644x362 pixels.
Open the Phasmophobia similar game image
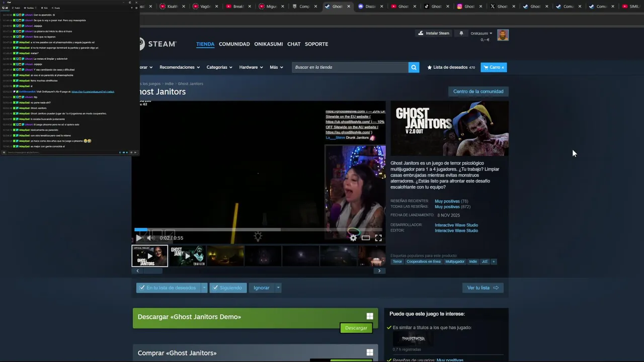(413, 339)
